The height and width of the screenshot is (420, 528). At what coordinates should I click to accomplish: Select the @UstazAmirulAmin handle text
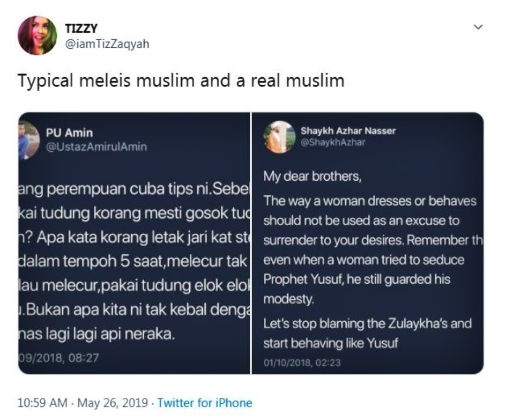[x=96, y=147]
